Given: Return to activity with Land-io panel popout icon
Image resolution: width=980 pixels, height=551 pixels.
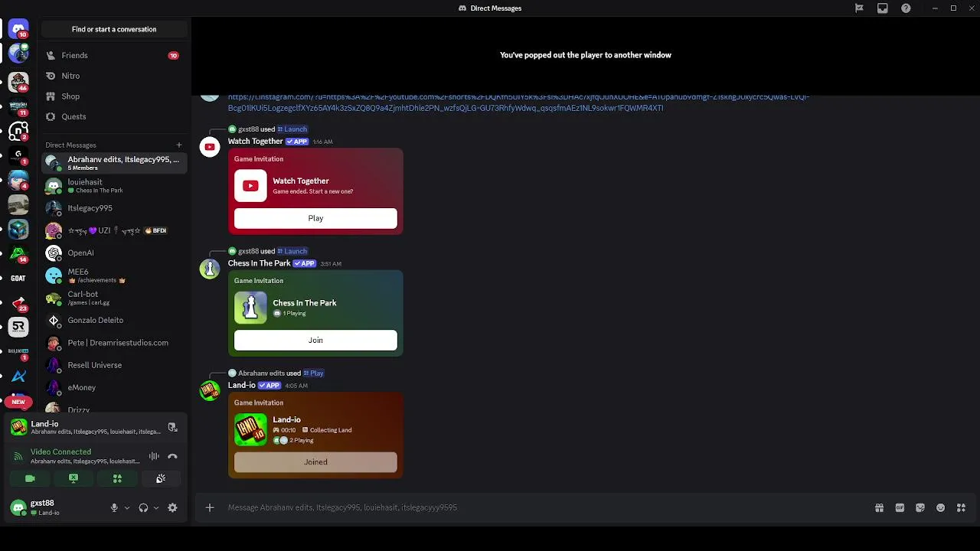Looking at the screenshot, I should click(x=172, y=428).
